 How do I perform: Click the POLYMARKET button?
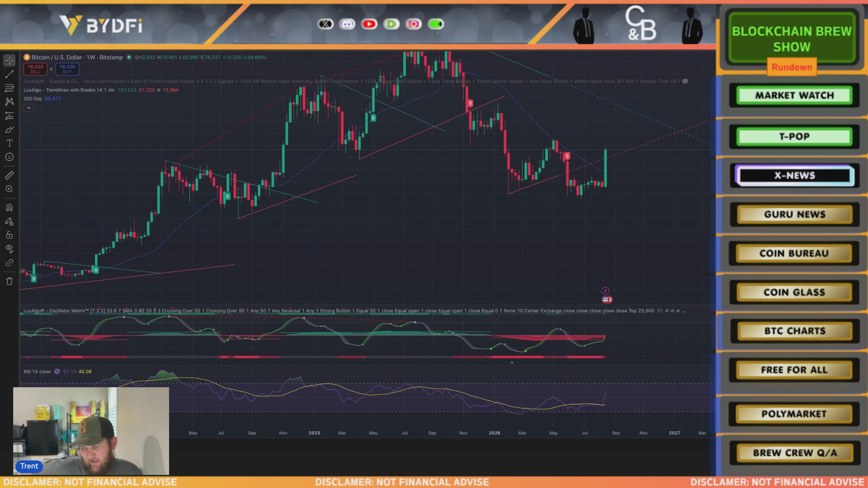pyautogui.click(x=794, y=414)
